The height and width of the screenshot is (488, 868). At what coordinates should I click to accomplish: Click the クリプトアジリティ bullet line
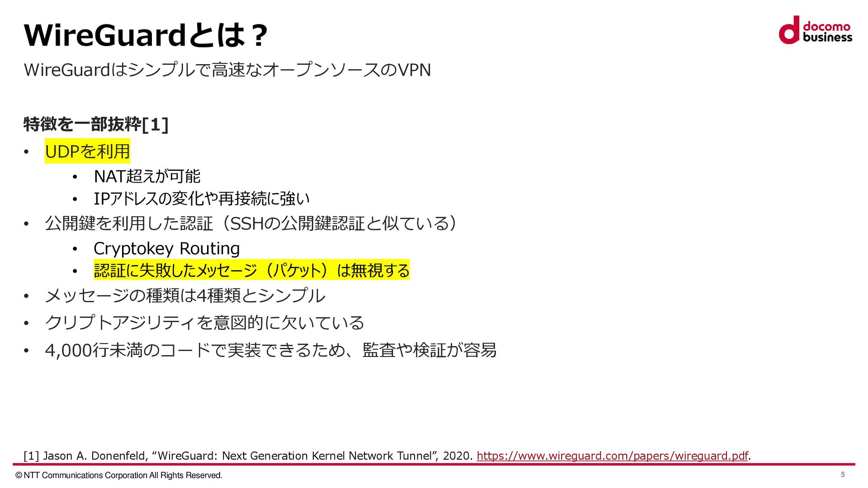(204, 323)
